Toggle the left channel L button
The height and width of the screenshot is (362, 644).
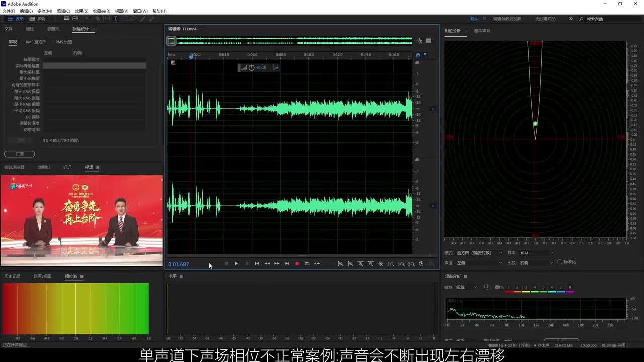pyautogui.click(x=432, y=109)
